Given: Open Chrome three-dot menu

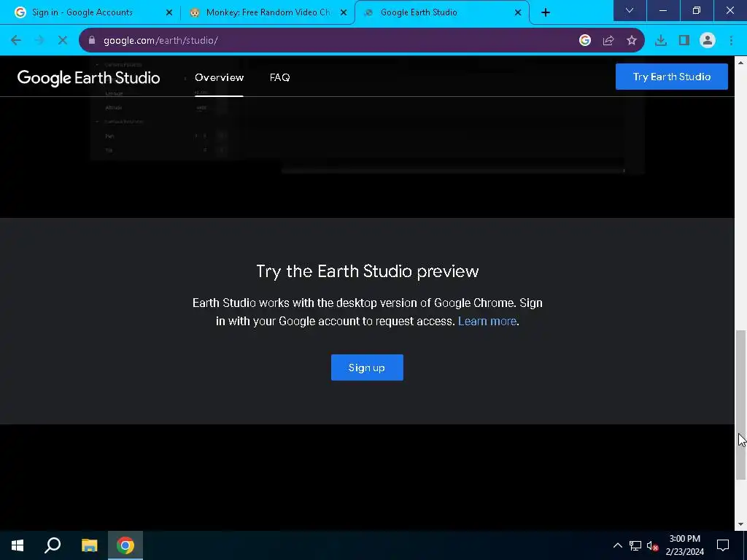Looking at the screenshot, I should pos(731,41).
